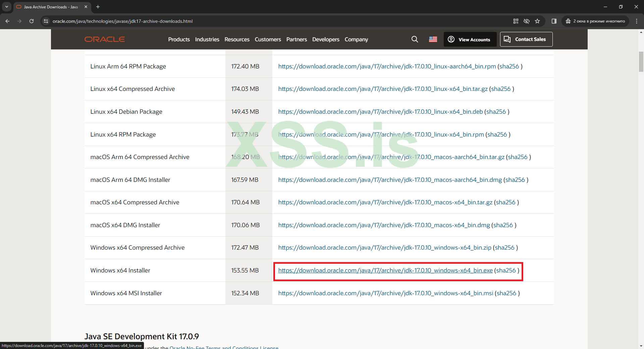Open sha256 for macOS Arm 64 DMG Installer
The image size is (644, 349).
click(515, 180)
